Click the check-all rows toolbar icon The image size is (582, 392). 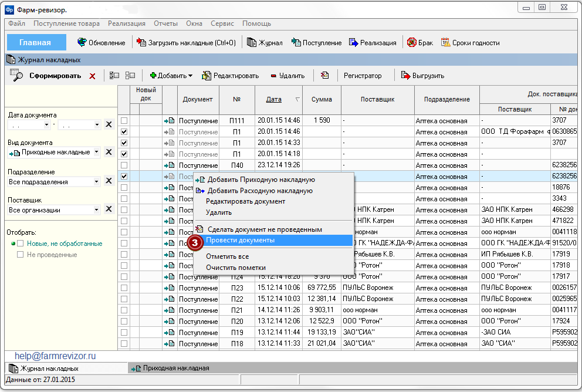coord(114,75)
